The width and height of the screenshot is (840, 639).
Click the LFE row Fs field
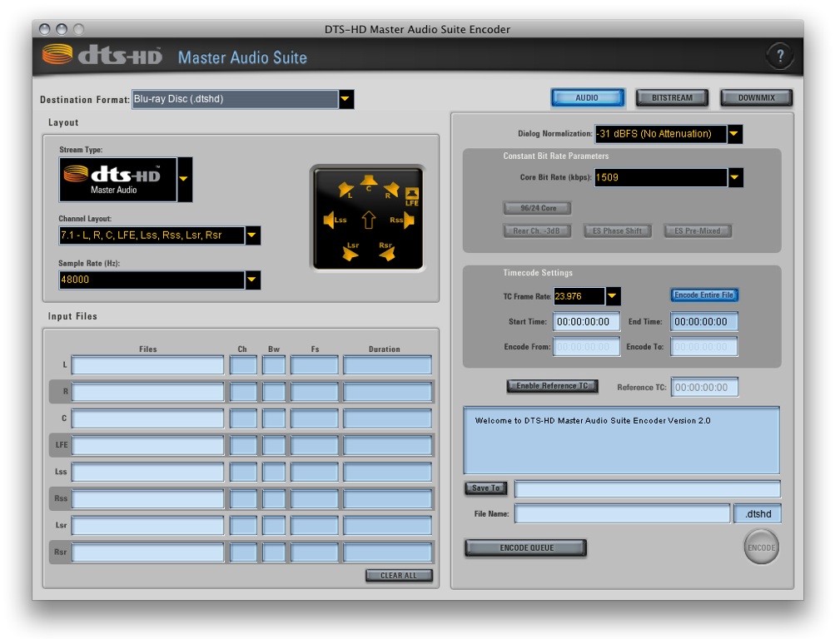click(315, 446)
